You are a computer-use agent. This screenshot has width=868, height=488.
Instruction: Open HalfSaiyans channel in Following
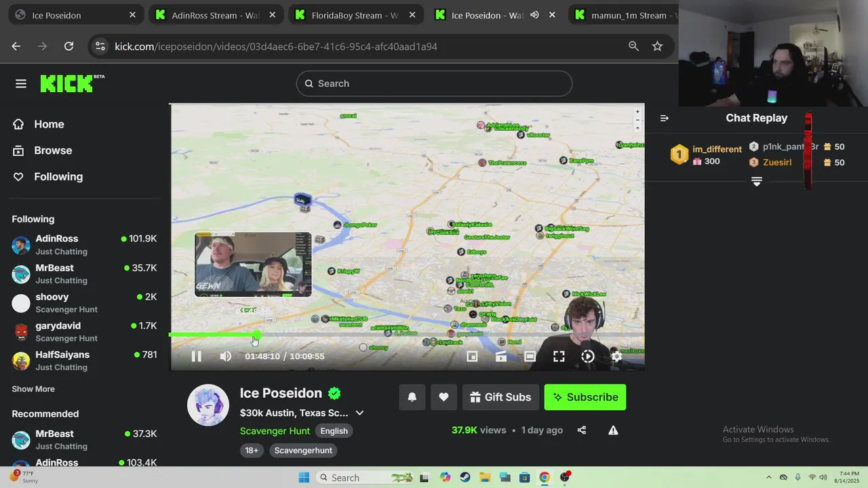tap(85, 360)
